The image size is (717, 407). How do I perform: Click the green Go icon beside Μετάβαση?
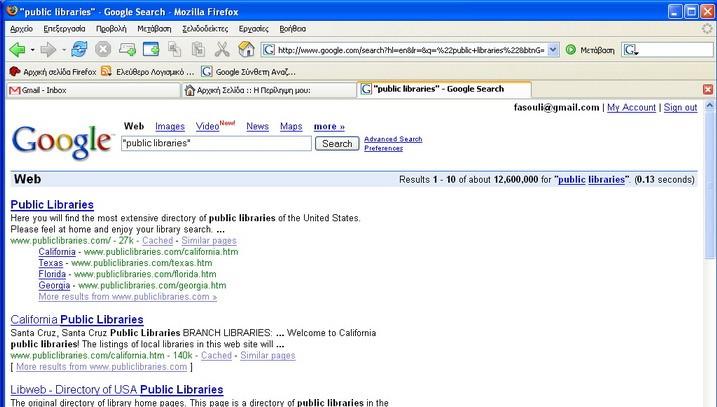[x=570, y=50]
